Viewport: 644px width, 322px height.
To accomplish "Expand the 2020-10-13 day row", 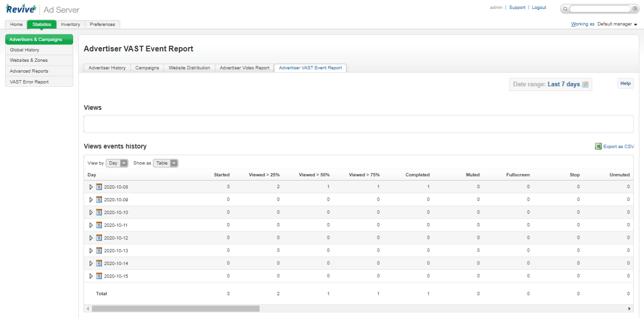I will click(x=91, y=250).
